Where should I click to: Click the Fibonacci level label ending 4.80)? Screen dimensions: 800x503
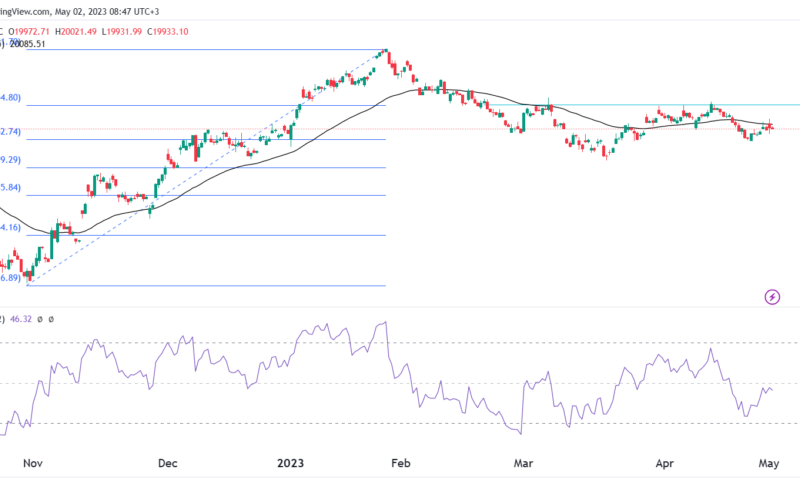[10, 97]
